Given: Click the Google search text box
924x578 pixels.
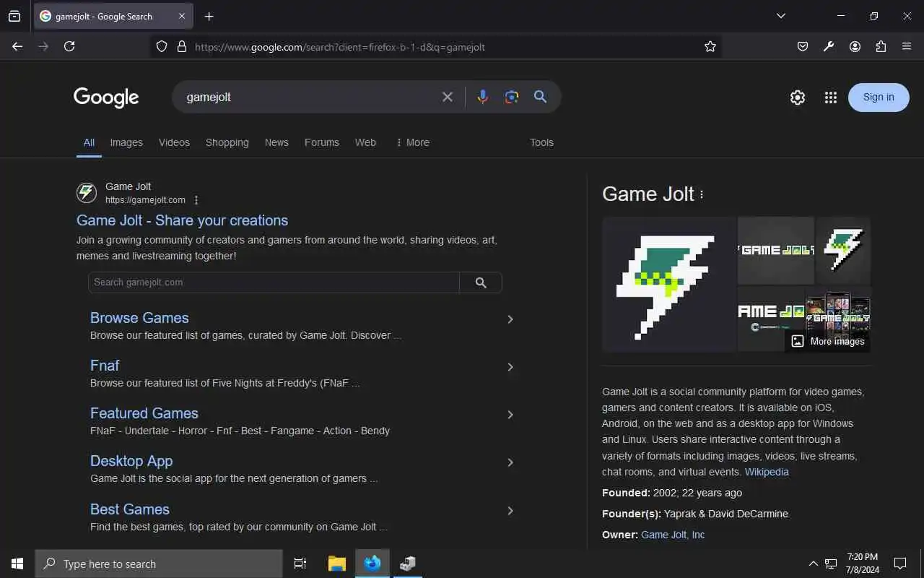Looking at the screenshot, I should coord(310,97).
